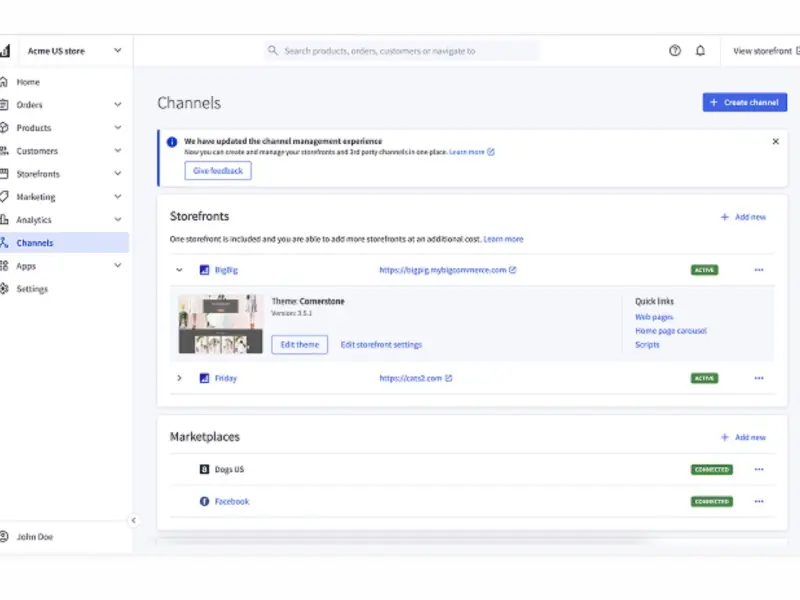This screenshot has height=600, width=800.
Task: Expand the Analytics menu chevron
Action: pos(118,219)
